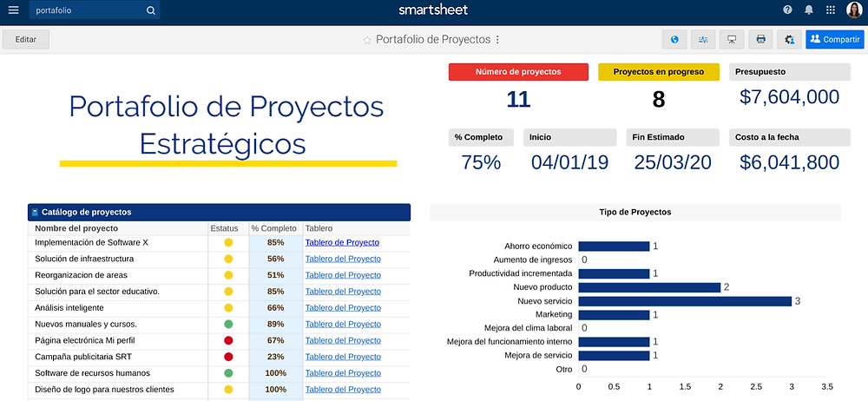The image size is (868, 401).
Task: Open the hamburger navigation menu
Action: click(x=13, y=10)
